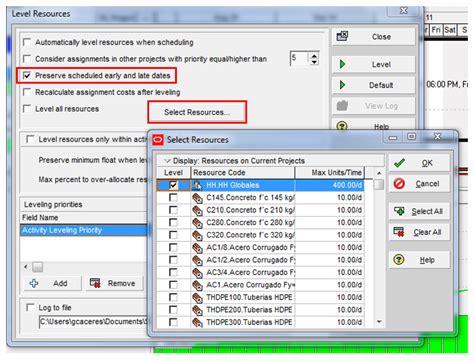474x360 pixels.
Task: Open Help in Level Resources dialog
Action: click(x=373, y=126)
